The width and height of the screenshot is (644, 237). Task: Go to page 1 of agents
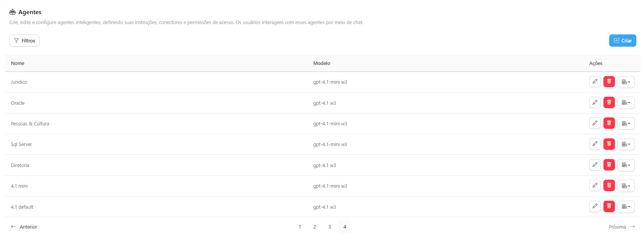300,227
